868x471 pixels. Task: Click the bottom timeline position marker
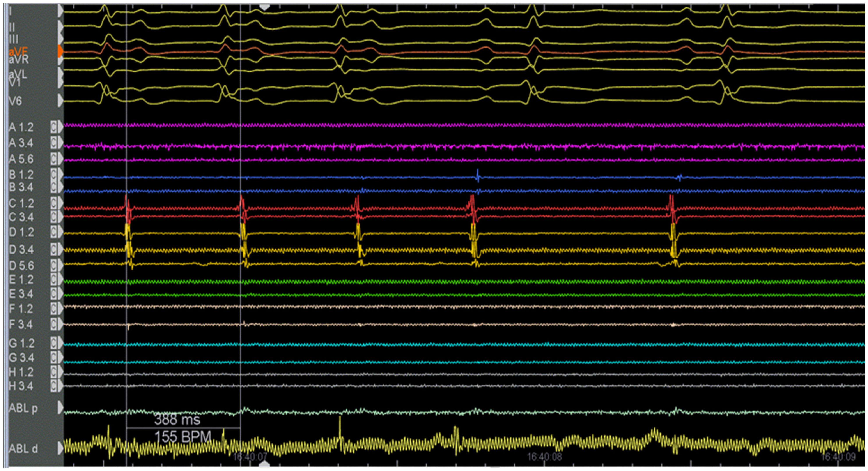265,465
